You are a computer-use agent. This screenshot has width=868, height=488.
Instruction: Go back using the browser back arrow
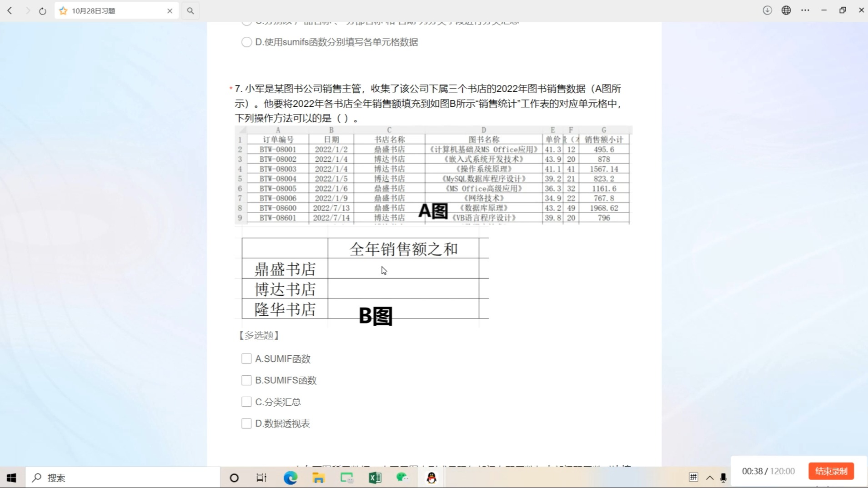tap(10, 10)
